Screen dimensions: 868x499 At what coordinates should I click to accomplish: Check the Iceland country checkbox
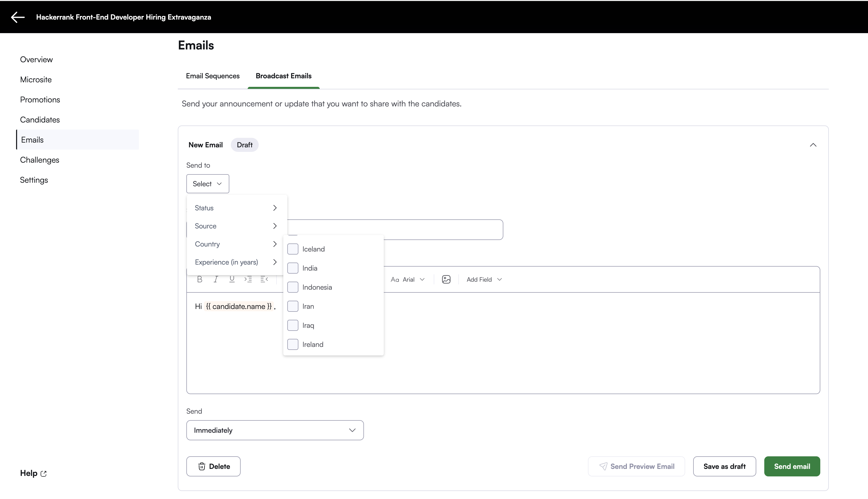(292, 249)
